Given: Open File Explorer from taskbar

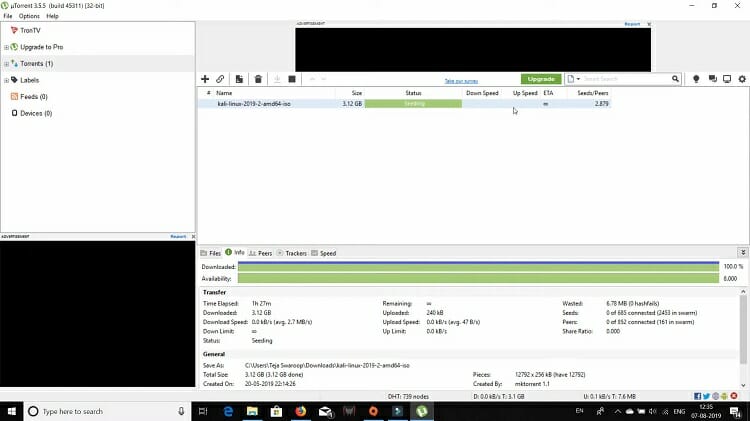Looking at the screenshot, I should click(252, 411).
